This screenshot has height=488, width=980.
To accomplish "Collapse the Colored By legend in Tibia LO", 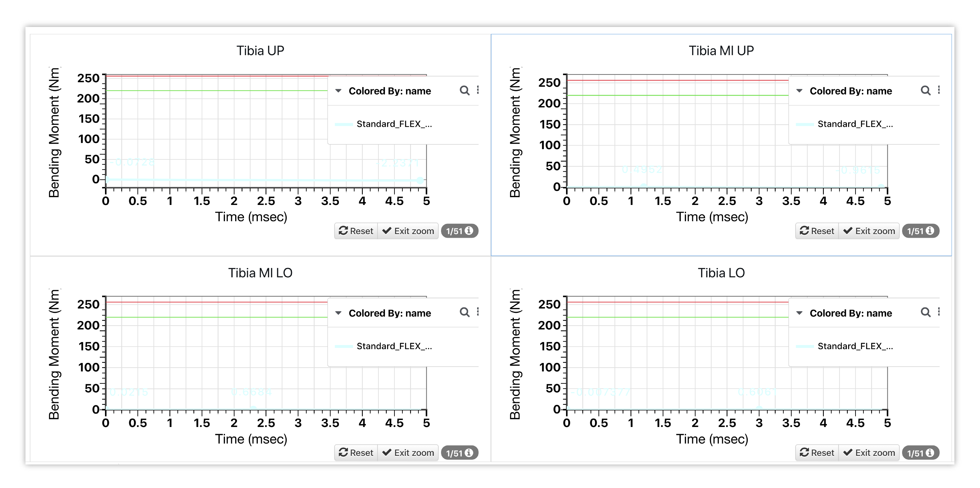I will tap(799, 313).
